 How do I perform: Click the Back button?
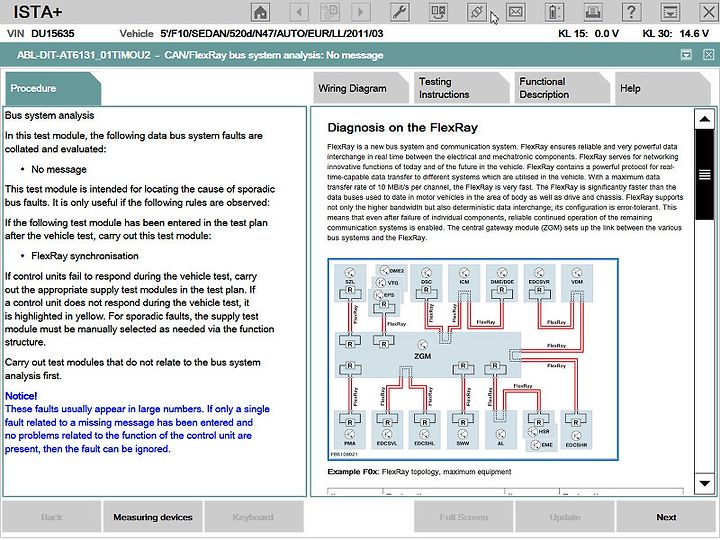[x=52, y=517]
